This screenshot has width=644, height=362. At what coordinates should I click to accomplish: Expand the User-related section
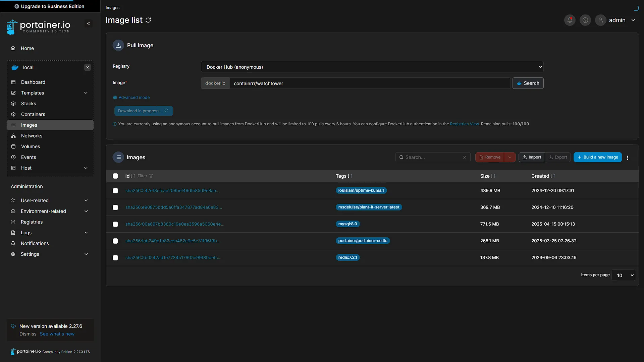50,200
